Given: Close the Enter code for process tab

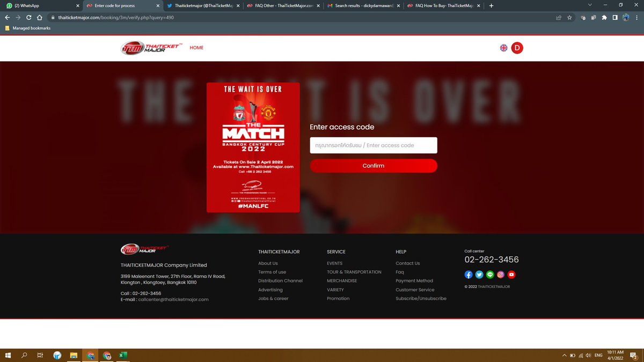Looking at the screenshot, I should pos(157,5).
